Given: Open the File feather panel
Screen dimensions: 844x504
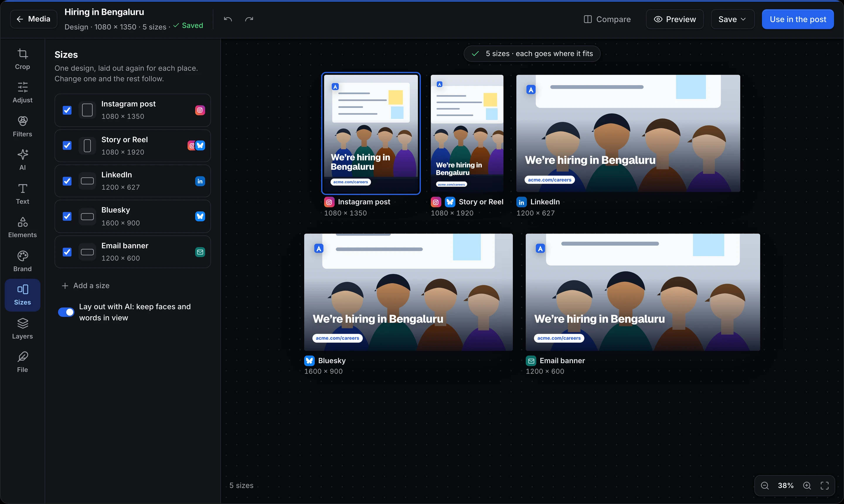Looking at the screenshot, I should pyautogui.click(x=22, y=362).
